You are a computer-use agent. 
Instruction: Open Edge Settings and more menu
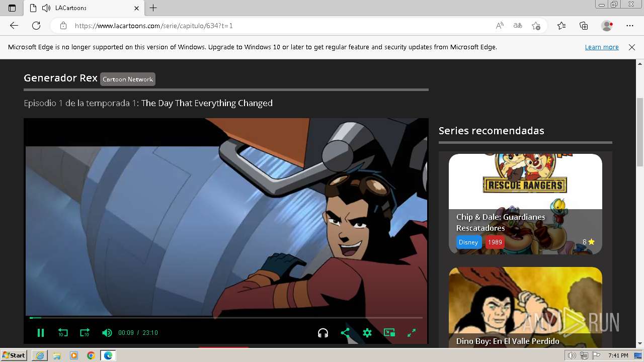(x=630, y=26)
